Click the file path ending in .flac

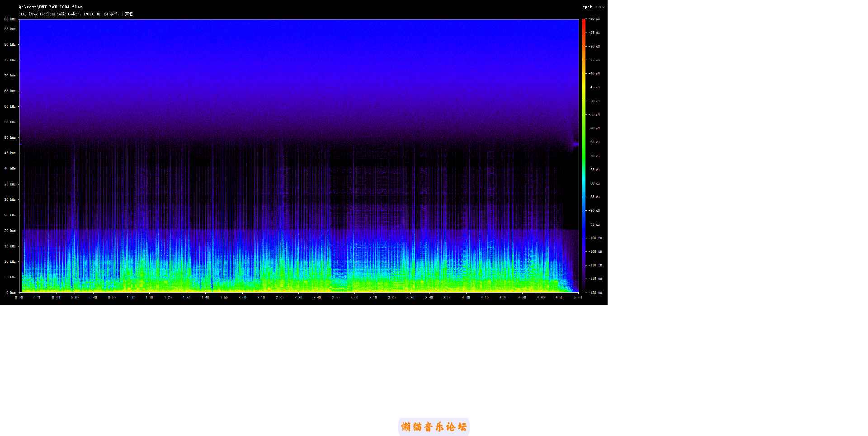pyautogui.click(x=50, y=7)
